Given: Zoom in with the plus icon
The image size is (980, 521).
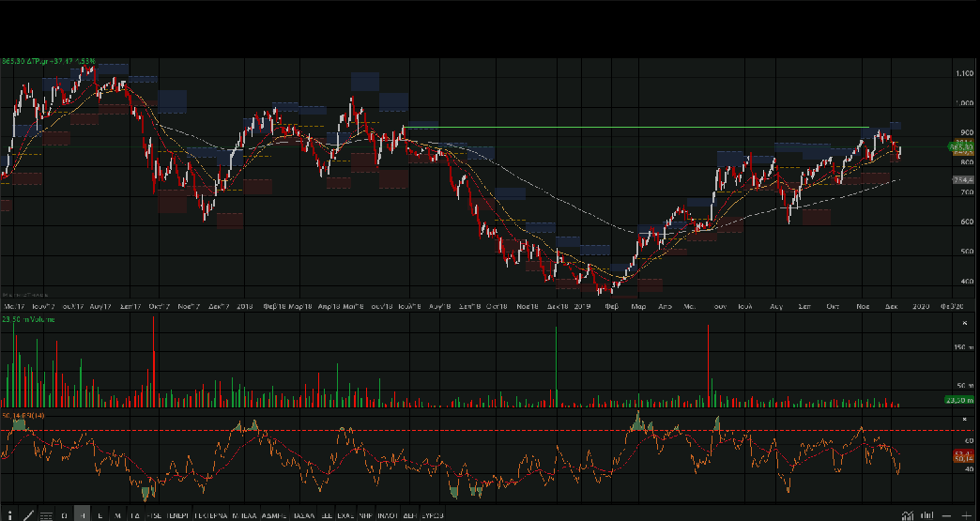Looking at the screenshot, I should coord(968,515).
